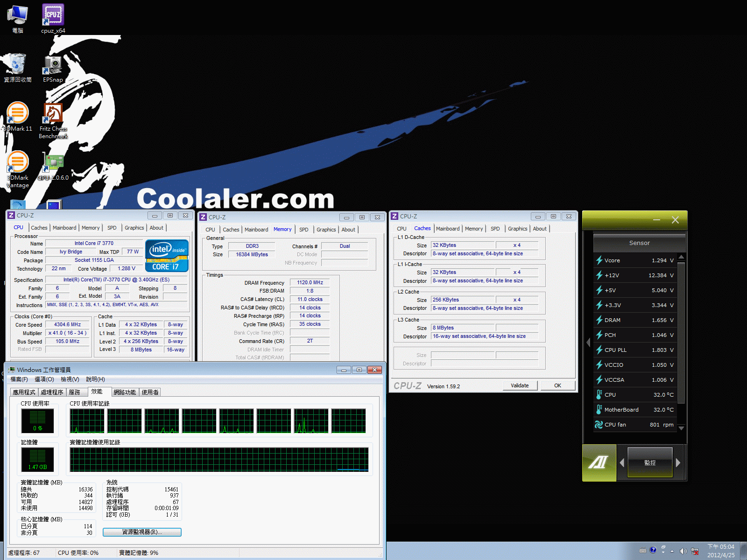Open the 選項(O) menu in Task Manager
747x560 pixels.
pos(44,379)
